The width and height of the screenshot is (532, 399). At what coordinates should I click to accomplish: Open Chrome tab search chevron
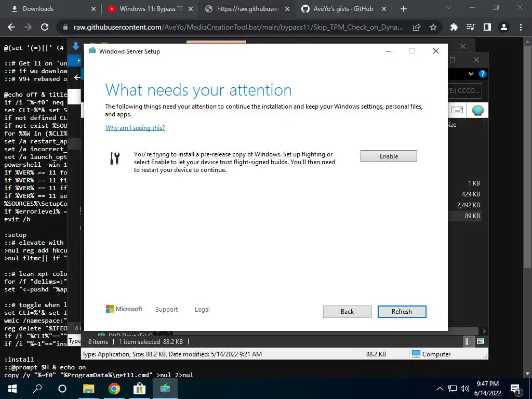pyautogui.click(x=448, y=7)
